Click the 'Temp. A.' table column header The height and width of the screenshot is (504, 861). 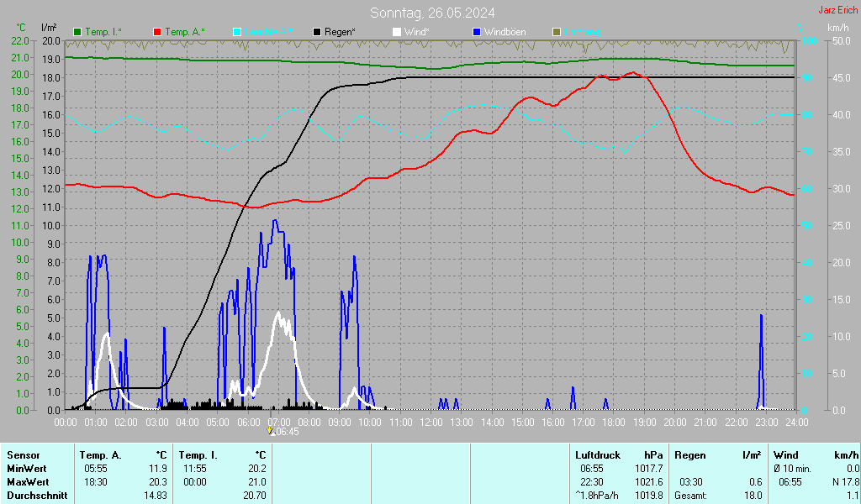click(101, 455)
